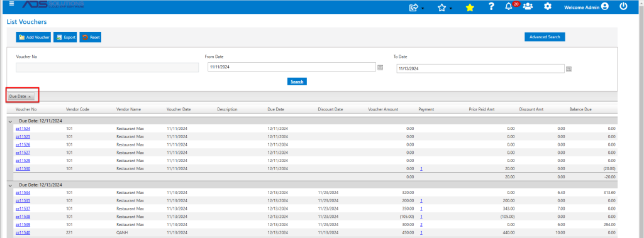This screenshot has height=238, width=644.
Task: Open voucher zz11535 link
Action: click(23, 201)
